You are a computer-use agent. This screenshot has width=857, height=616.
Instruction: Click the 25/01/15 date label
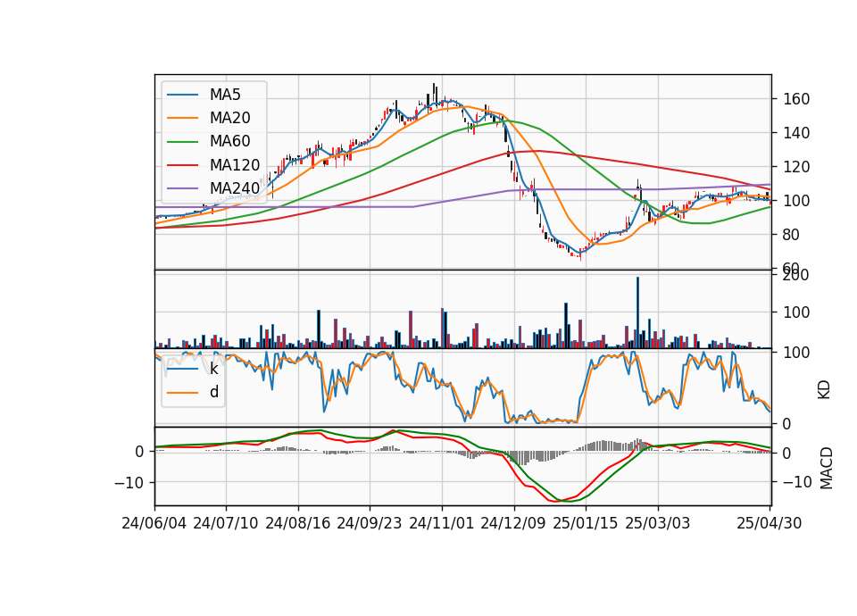(x=586, y=523)
